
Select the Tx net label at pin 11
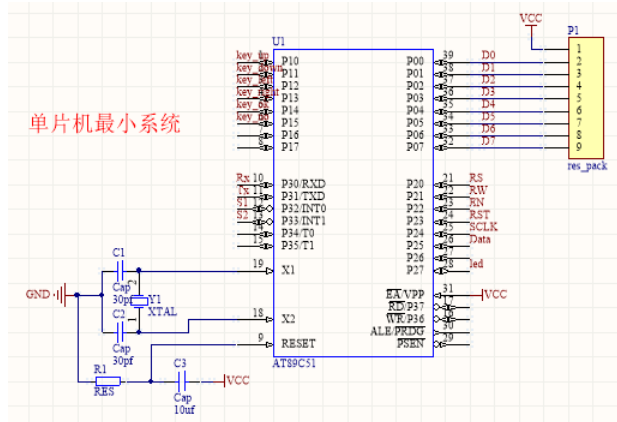click(x=243, y=190)
